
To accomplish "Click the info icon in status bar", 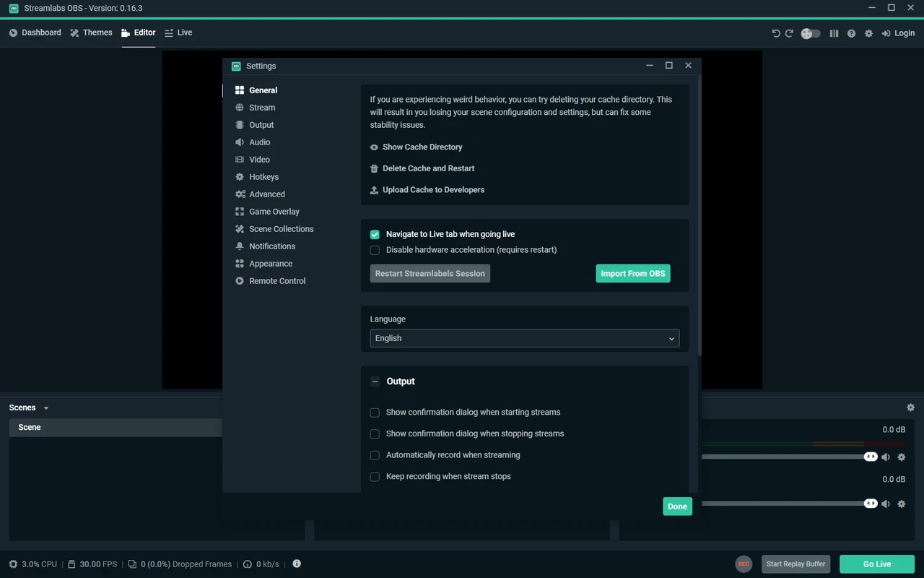I will coord(297,564).
